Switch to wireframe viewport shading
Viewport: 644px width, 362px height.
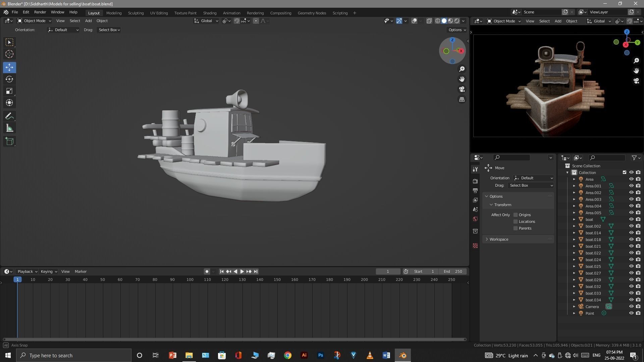(437, 21)
